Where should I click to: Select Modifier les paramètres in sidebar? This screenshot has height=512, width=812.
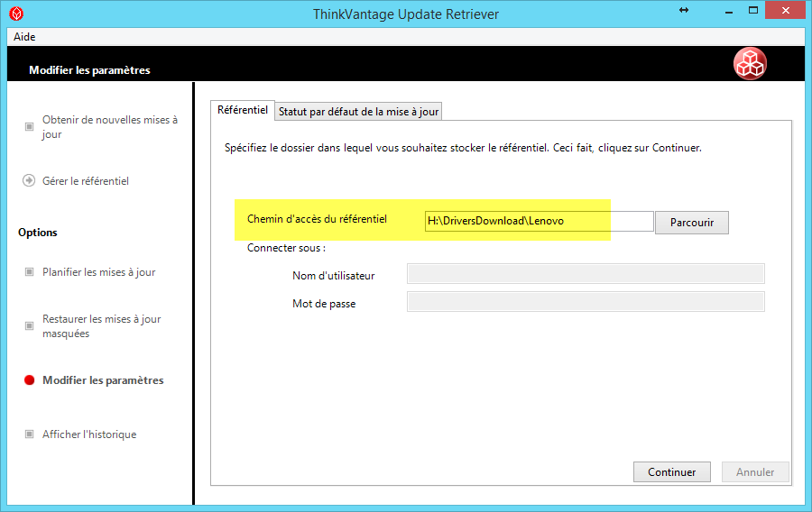103,380
